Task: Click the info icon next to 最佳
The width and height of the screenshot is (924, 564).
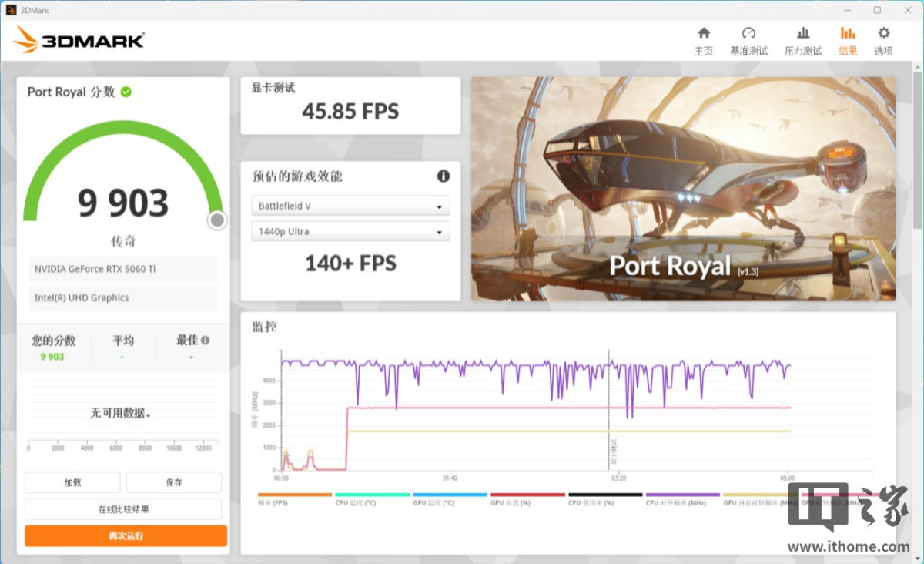Action: coord(205,340)
